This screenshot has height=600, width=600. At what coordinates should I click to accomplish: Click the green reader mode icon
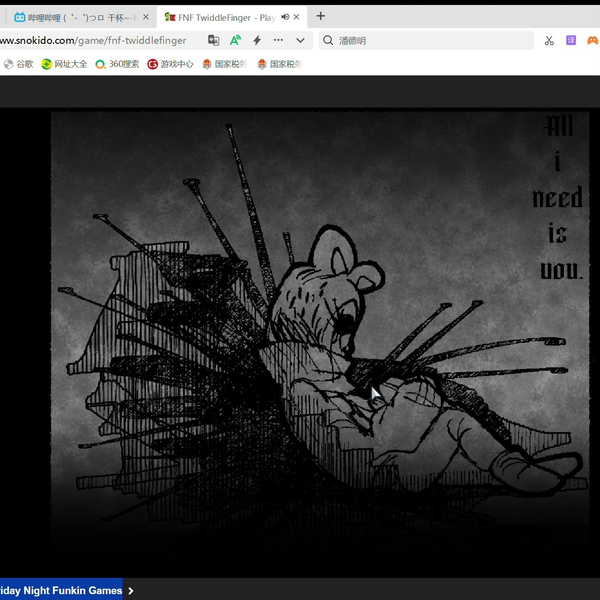point(235,40)
